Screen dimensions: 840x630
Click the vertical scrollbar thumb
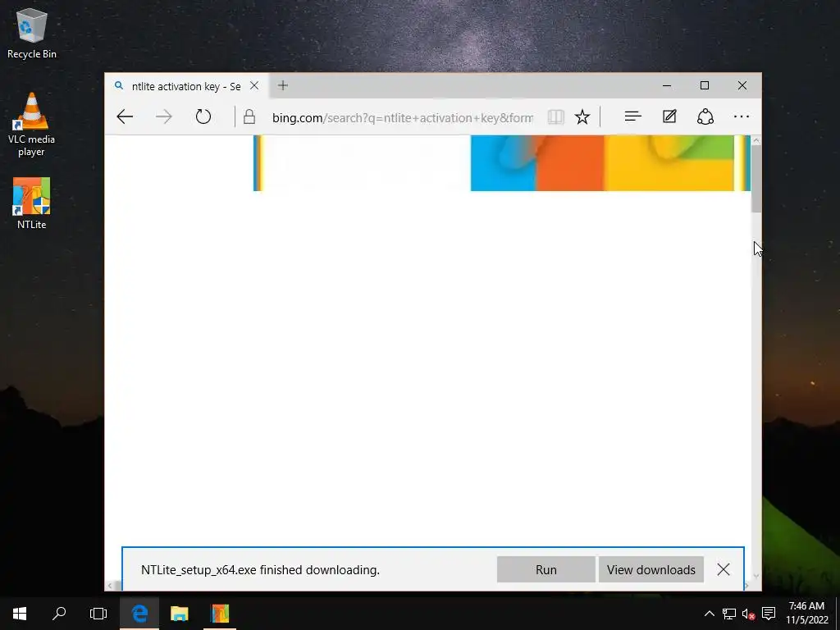click(756, 178)
